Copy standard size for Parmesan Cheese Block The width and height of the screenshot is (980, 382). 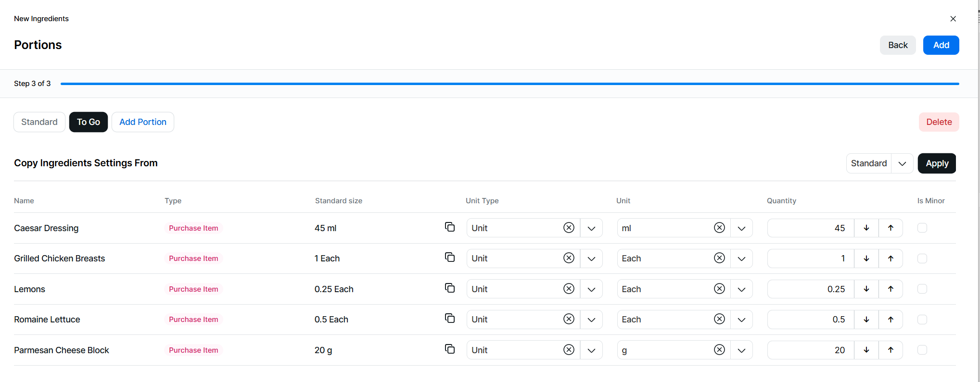[450, 349]
